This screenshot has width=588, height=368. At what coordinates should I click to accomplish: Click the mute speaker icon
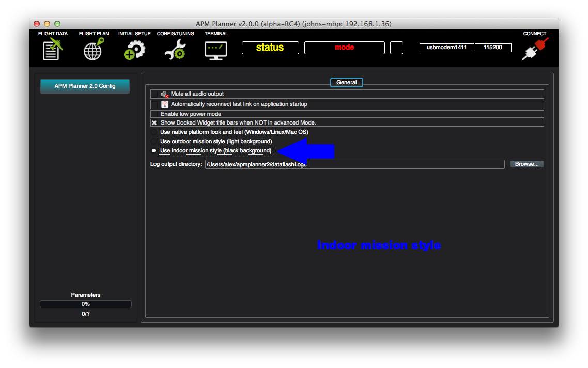(165, 94)
